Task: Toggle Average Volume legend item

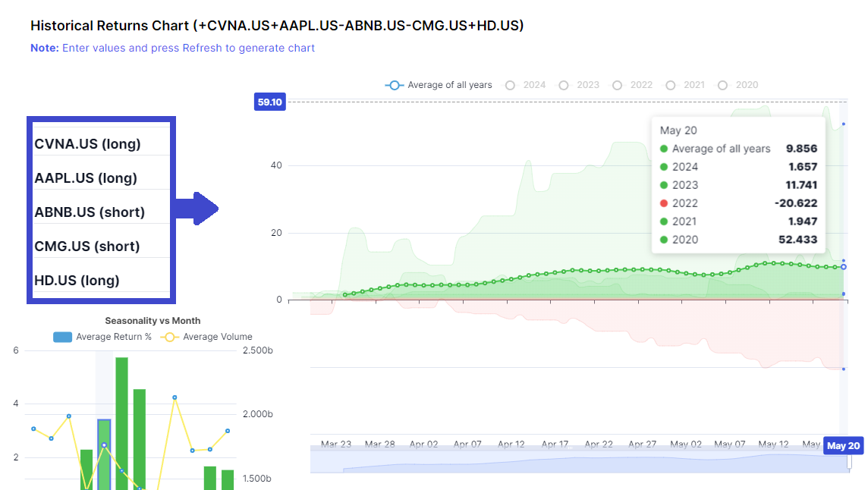Action: [x=206, y=337]
